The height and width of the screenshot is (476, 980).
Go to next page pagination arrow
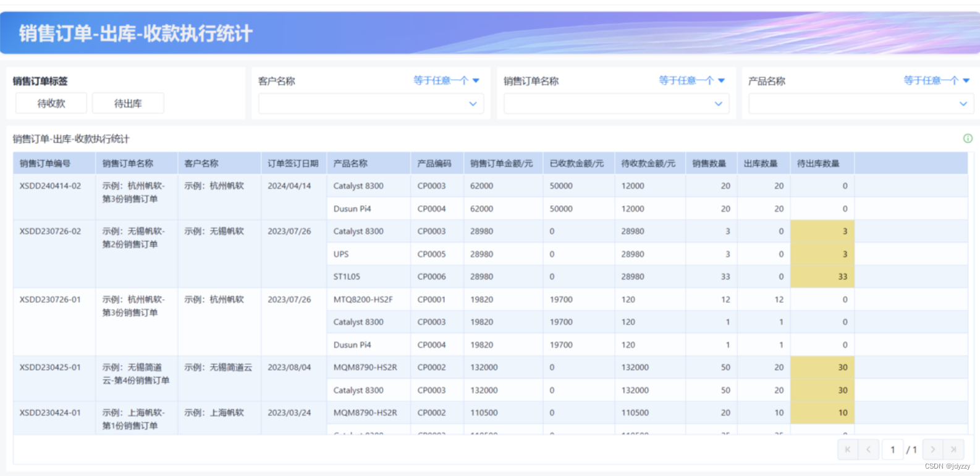933,449
